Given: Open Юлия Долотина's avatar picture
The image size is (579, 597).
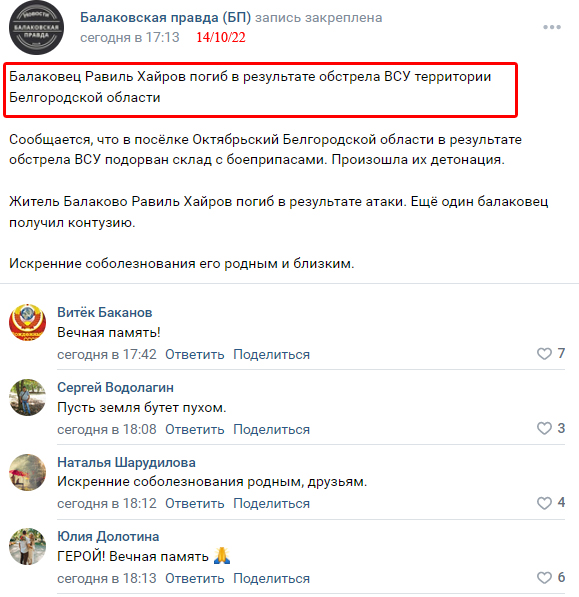Looking at the screenshot, I should (x=27, y=546).
